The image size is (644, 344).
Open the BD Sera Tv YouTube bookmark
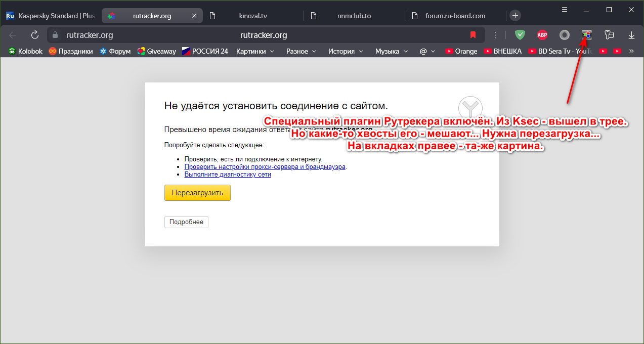560,51
